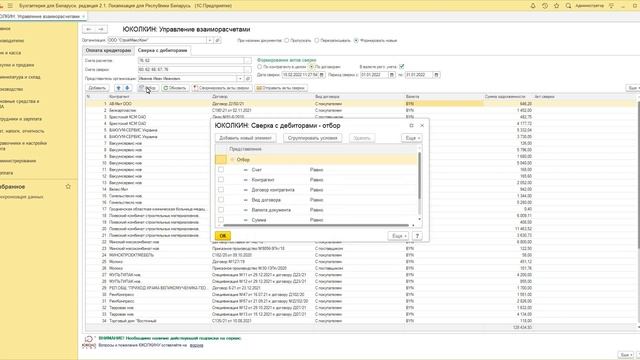Click Добавить button above the table
Screen dimensions: 640x360
pos(97,88)
